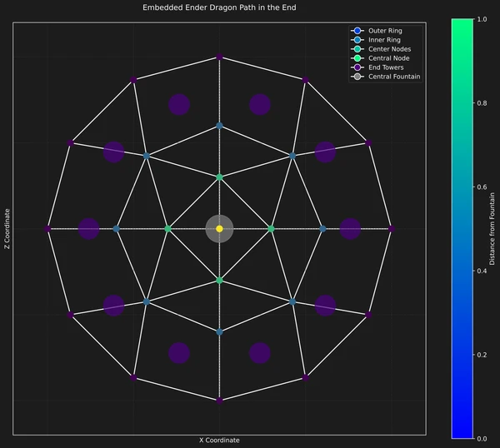Click the rightmost outer ring vertex
The height and width of the screenshot is (448, 500).
click(x=392, y=229)
